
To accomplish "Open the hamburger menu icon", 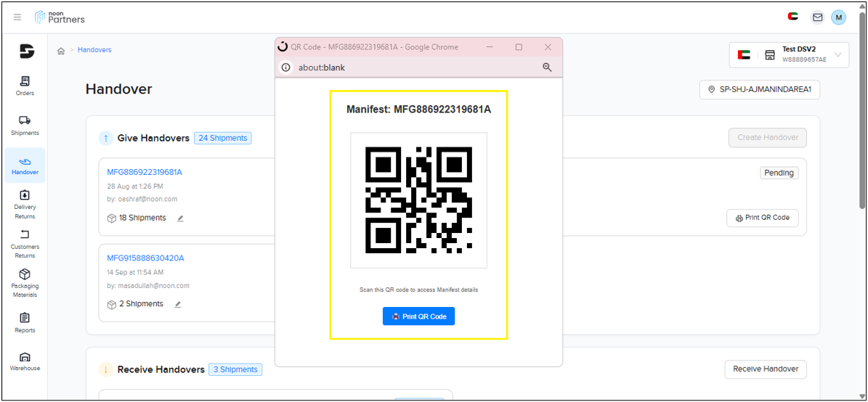I will click(x=17, y=17).
